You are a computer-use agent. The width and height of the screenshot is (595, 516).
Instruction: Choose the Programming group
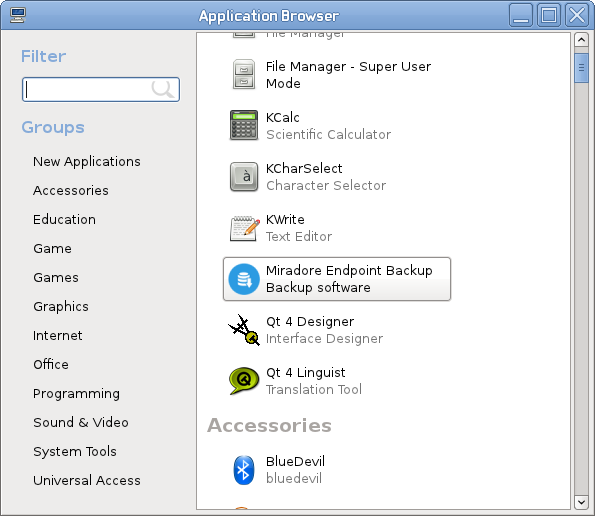point(76,393)
